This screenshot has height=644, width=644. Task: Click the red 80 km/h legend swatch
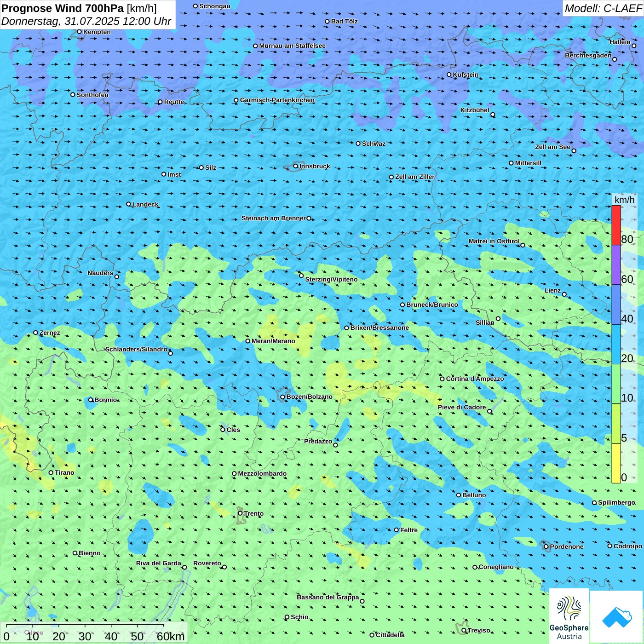[616, 225]
